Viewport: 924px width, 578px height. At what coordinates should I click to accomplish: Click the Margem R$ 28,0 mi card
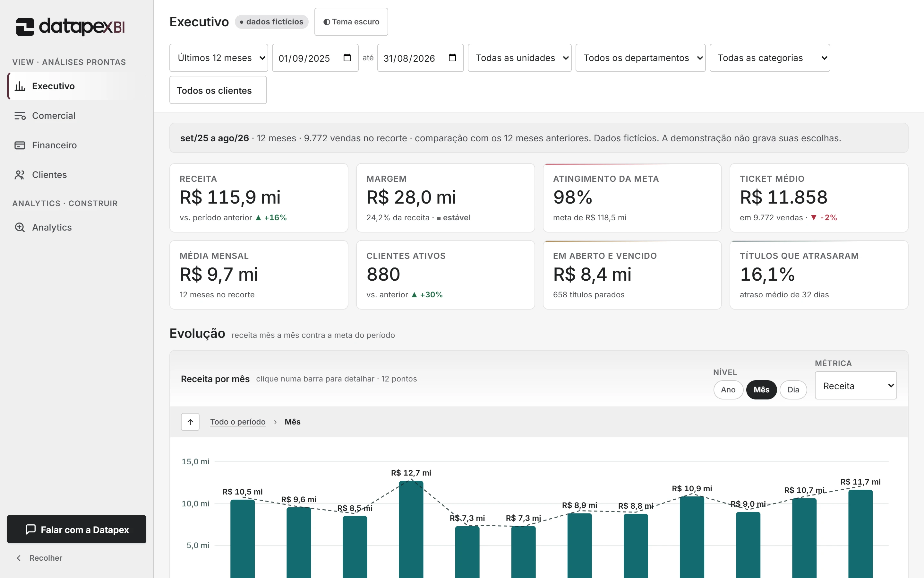tap(446, 197)
